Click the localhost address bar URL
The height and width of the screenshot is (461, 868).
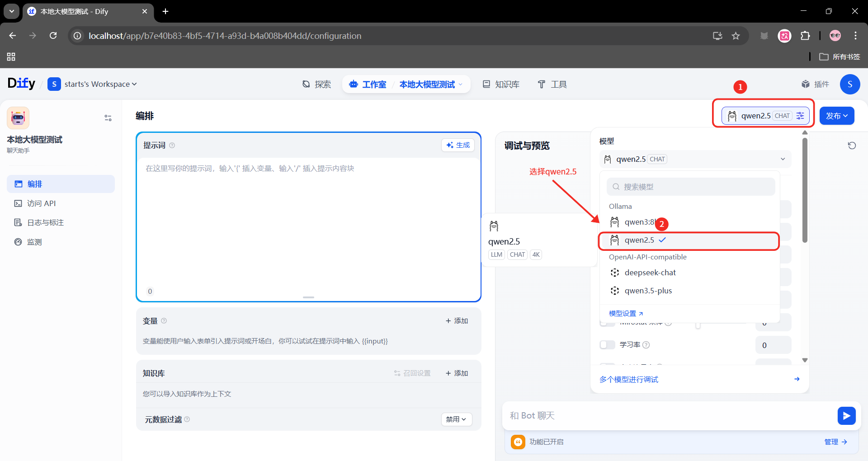[225, 36]
